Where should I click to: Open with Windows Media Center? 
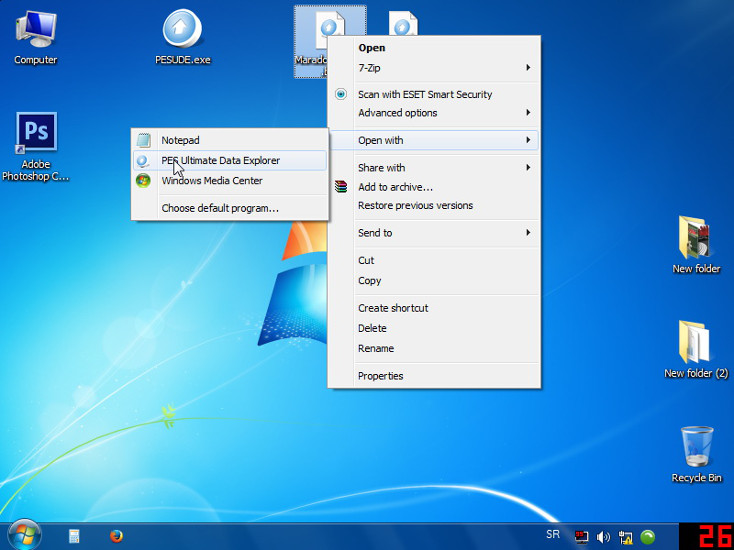[230, 180]
